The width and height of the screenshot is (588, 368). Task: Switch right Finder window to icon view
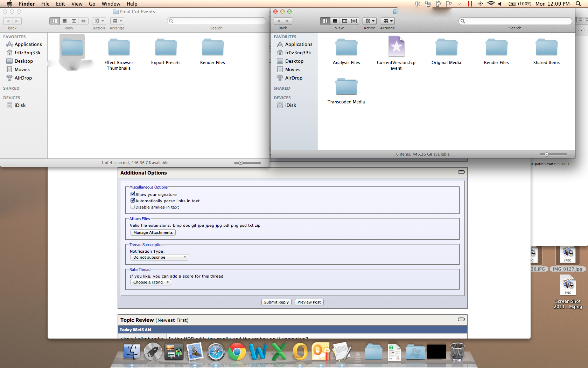coord(325,21)
